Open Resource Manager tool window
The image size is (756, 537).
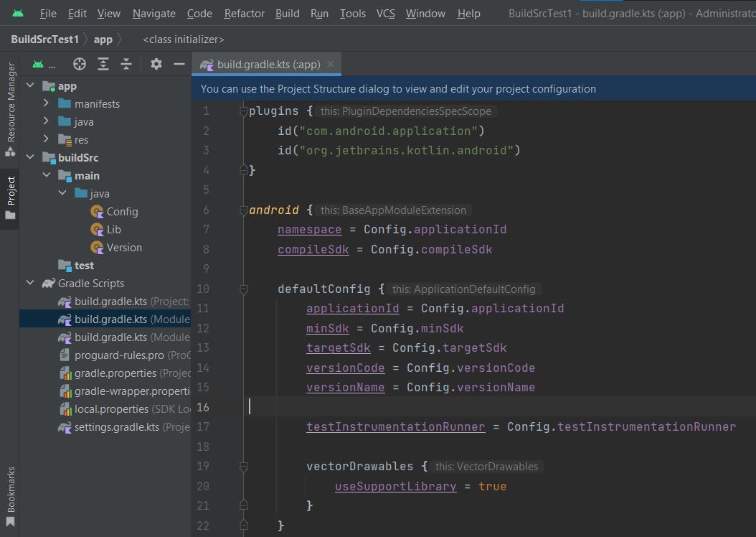pyautogui.click(x=11, y=110)
